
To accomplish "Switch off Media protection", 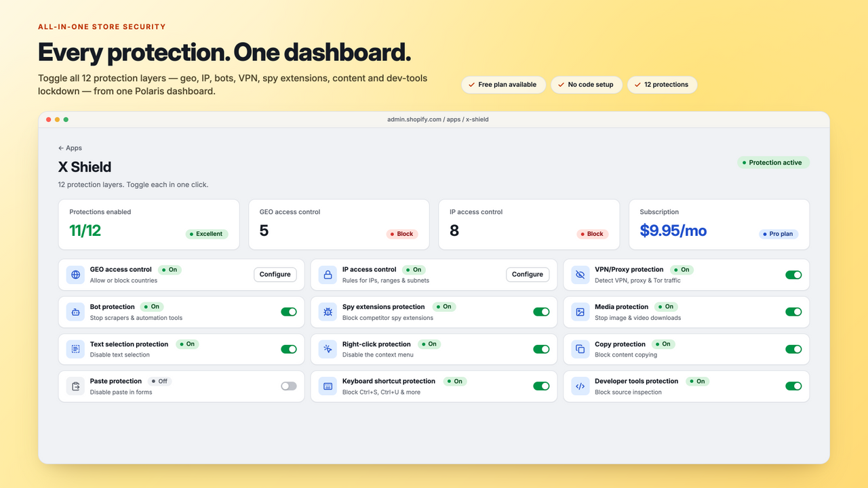I will [x=793, y=312].
